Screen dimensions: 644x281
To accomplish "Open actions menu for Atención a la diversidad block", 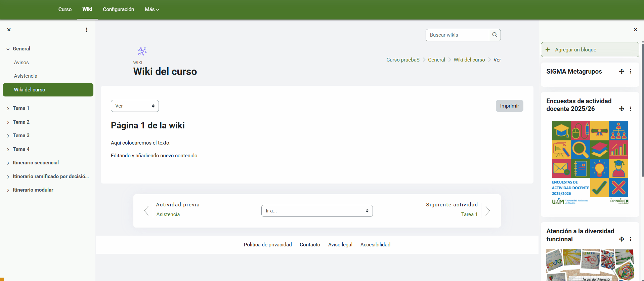I will (631, 239).
